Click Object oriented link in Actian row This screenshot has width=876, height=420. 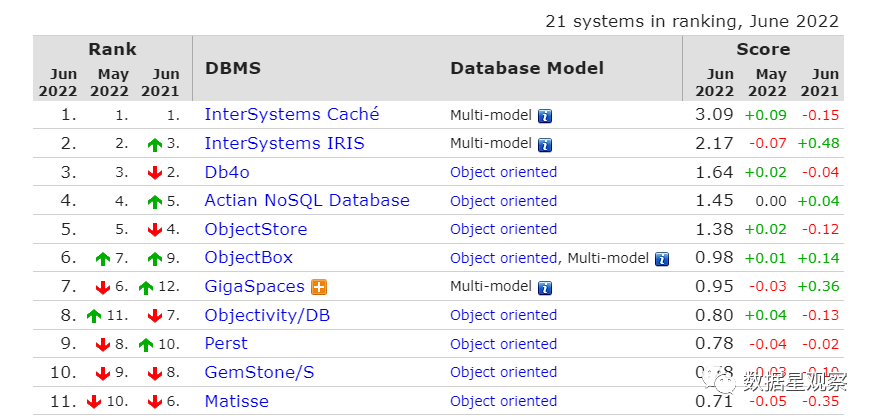(503, 201)
